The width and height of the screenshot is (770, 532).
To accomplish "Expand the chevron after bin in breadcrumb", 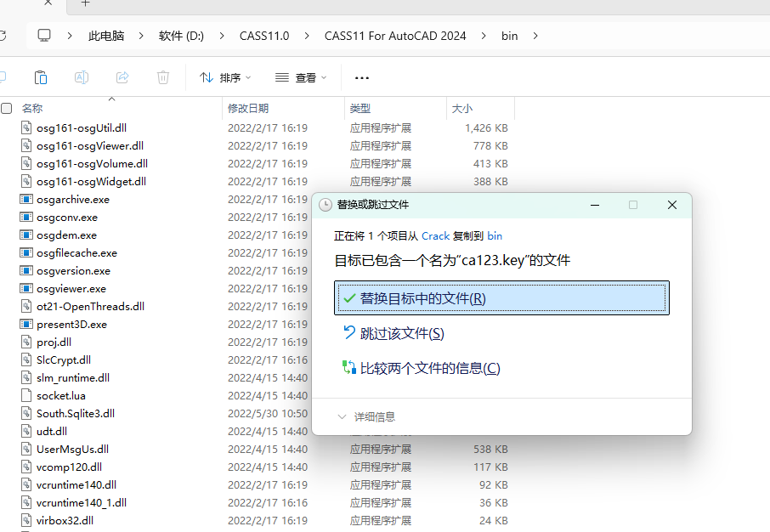I will tap(536, 36).
